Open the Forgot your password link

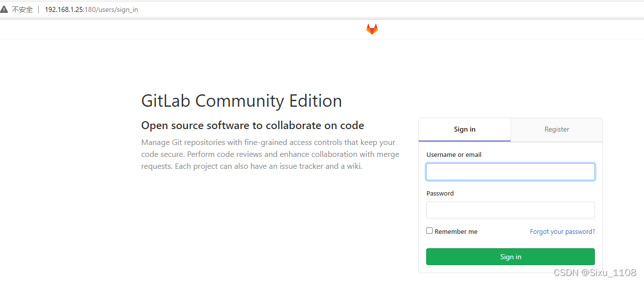point(562,232)
